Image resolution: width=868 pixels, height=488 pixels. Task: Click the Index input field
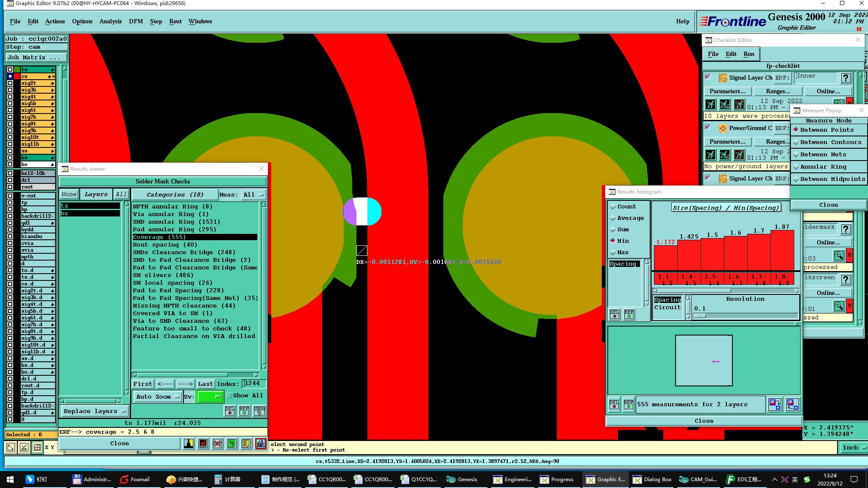click(254, 384)
